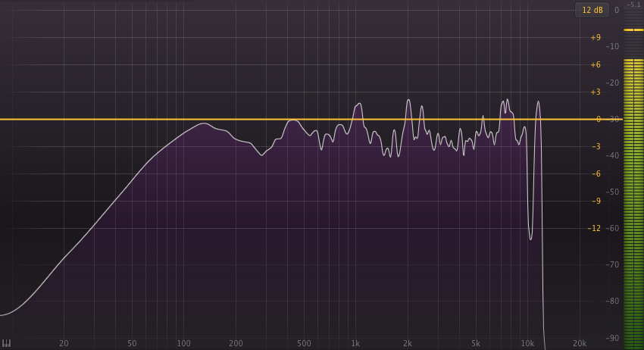Click the gray -10 analyzer scale label
The height and width of the screenshot is (350, 644).
[612, 46]
